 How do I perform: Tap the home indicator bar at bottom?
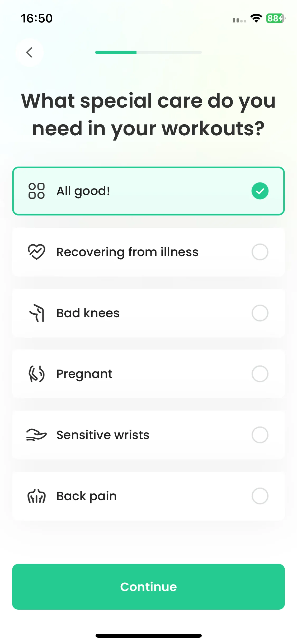(148, 636)
